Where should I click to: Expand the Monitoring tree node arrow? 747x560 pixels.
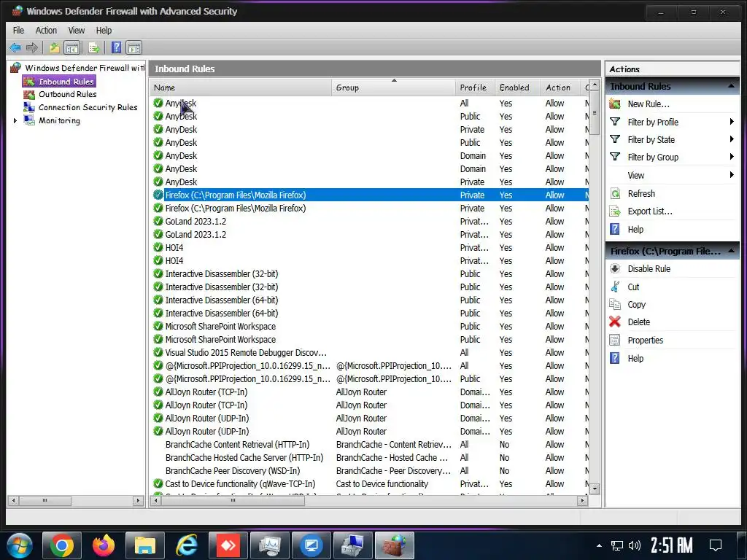[x=15, y=120]
